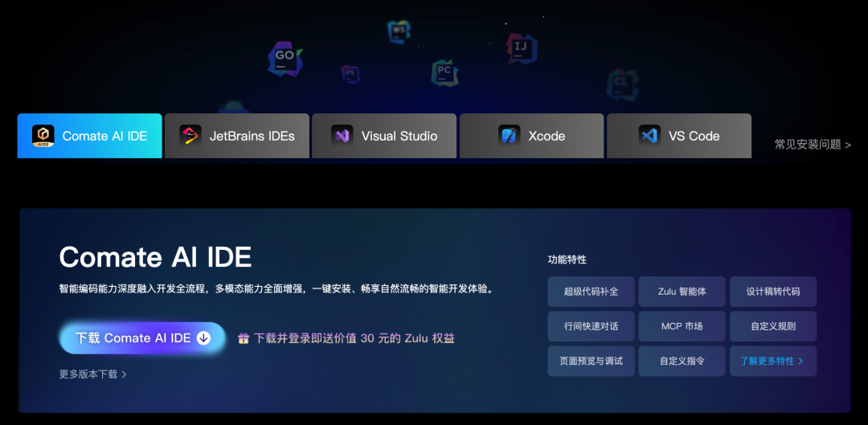Image resolution: width=868 pixels, height=425 pixels.
Task: Select the 超级代码补全 feature
Action: tap(592, 292)
